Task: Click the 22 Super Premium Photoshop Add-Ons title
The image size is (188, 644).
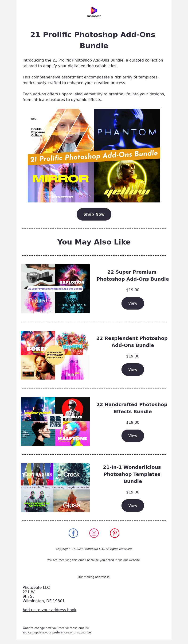Action: click(x=133, y=275)
